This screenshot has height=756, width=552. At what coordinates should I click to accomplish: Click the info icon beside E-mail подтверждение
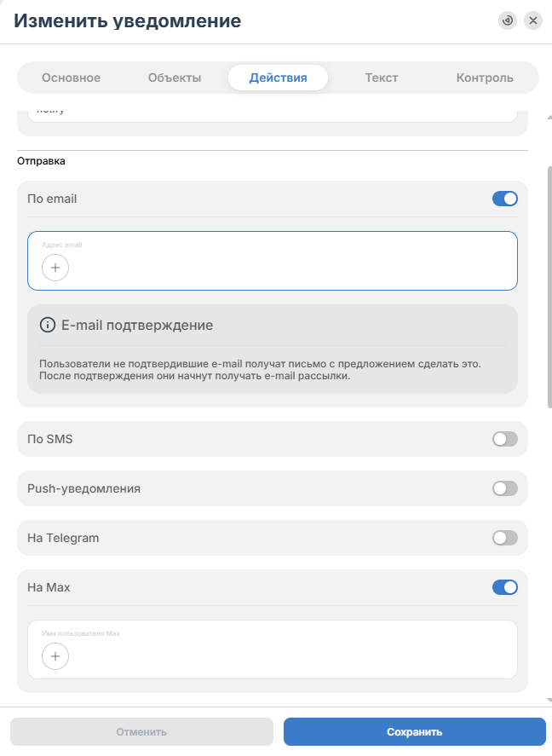click(x=47, y=325)
